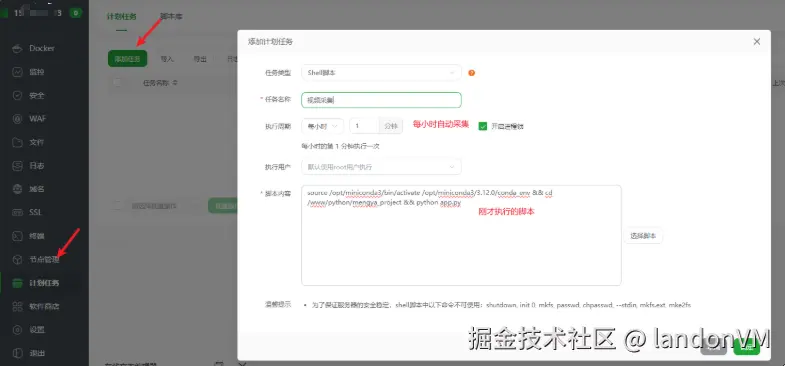Click the green confirm button in the dialog

[746, 346]
